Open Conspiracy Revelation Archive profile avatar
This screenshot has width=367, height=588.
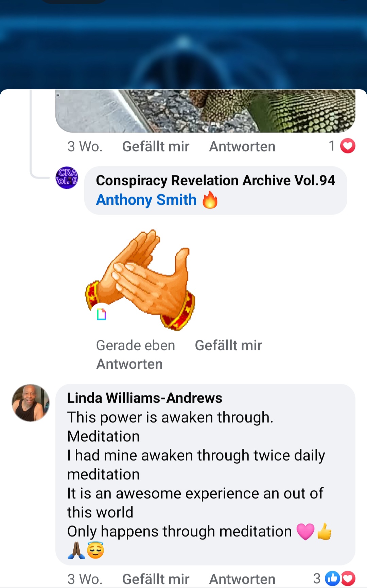pos(67,178)
